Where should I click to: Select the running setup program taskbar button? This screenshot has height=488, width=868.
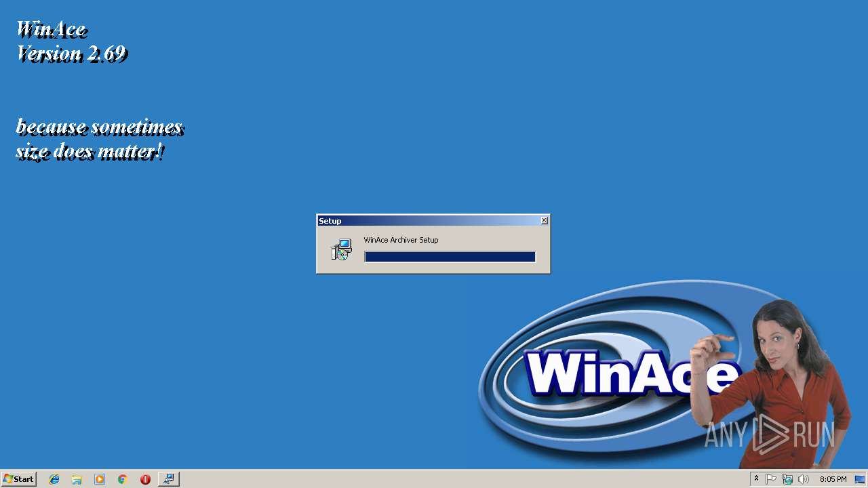coord(169,479)
